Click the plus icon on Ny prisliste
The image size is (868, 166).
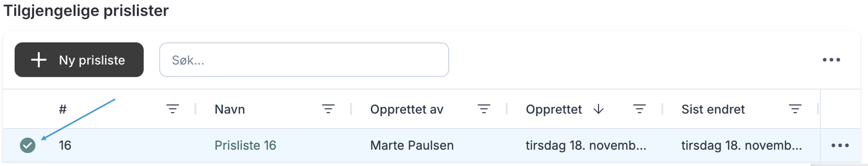[x=39, y=60]
